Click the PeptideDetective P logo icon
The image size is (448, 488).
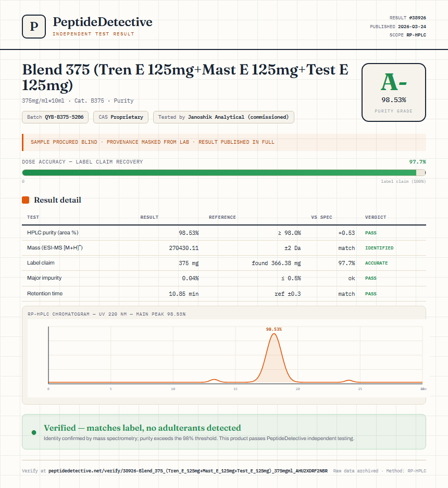[34, 27]
